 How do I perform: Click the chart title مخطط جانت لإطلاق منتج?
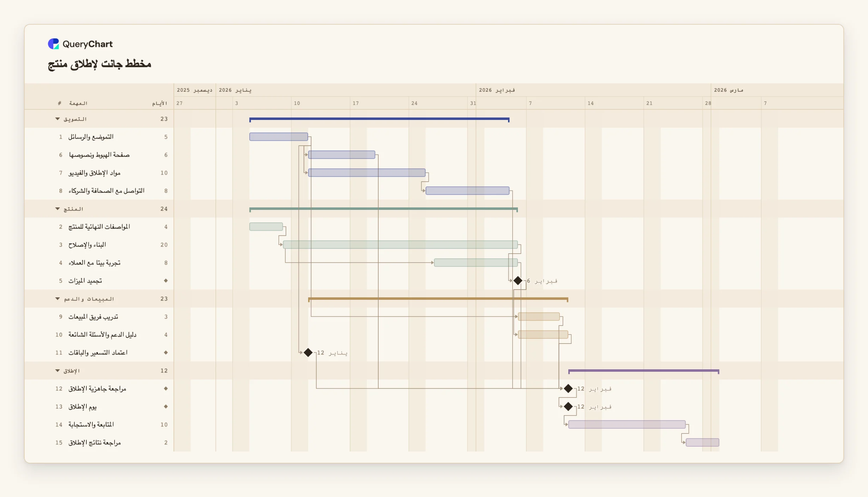[99, 64]
